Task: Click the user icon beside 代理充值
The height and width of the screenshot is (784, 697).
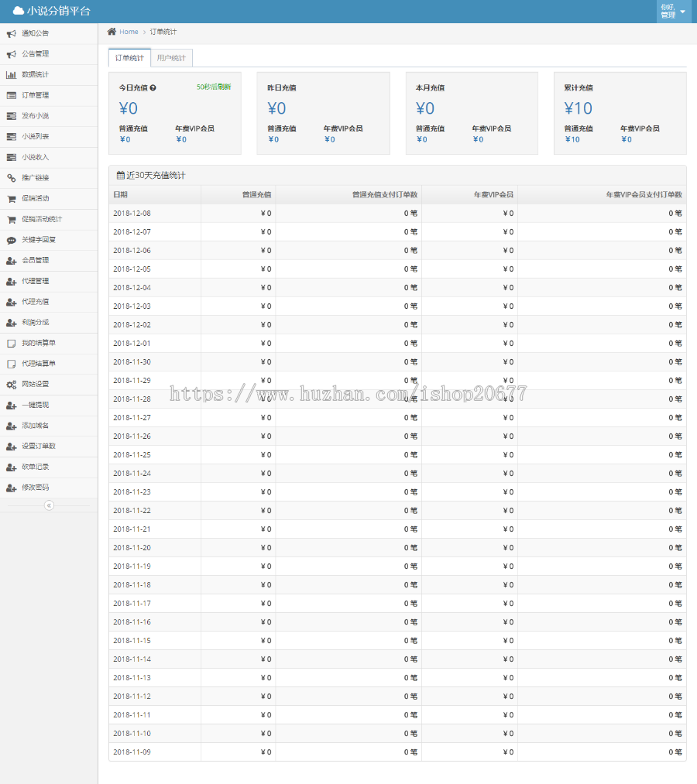Action: pyautogui.click(x=11, y=302)
